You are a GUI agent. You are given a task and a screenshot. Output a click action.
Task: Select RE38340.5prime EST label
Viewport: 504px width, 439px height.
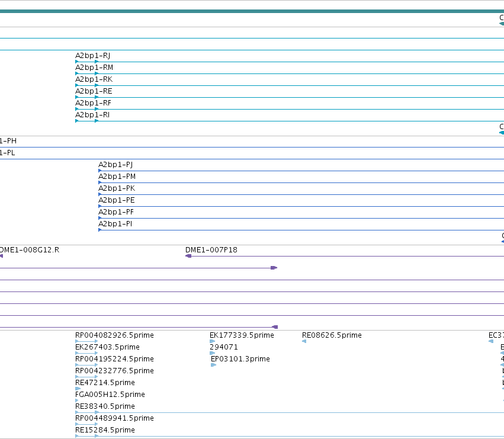coord(105,406)
